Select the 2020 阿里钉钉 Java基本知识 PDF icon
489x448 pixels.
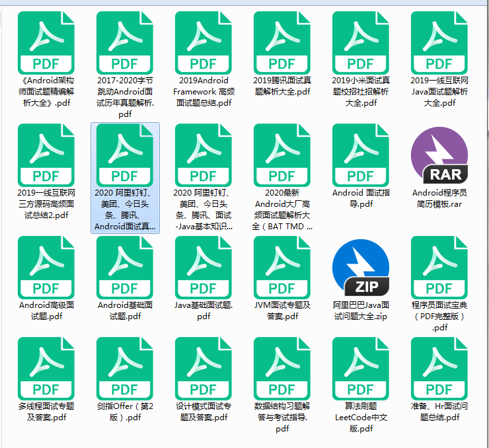click(204, 155)
